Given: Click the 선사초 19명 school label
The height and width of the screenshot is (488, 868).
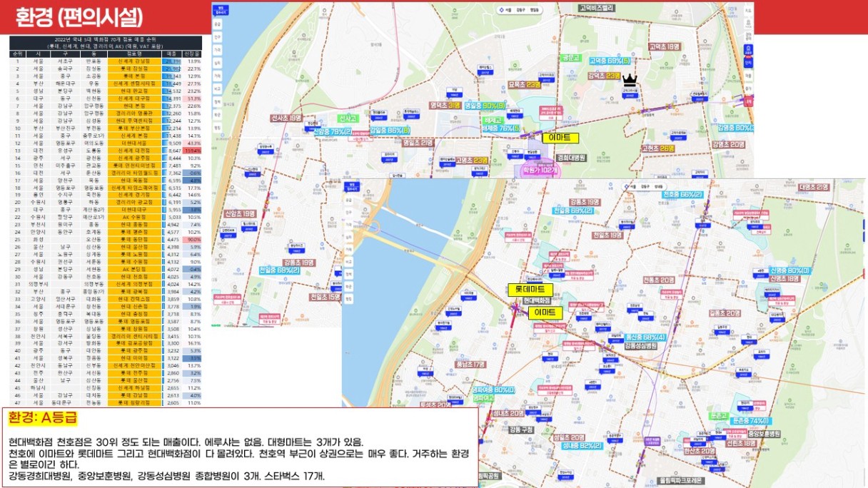Looking at the screenshot, I should 286,118.
